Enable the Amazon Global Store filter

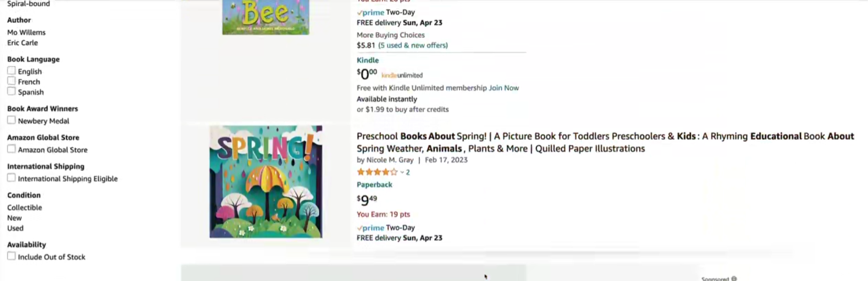(x=11, y=149)
